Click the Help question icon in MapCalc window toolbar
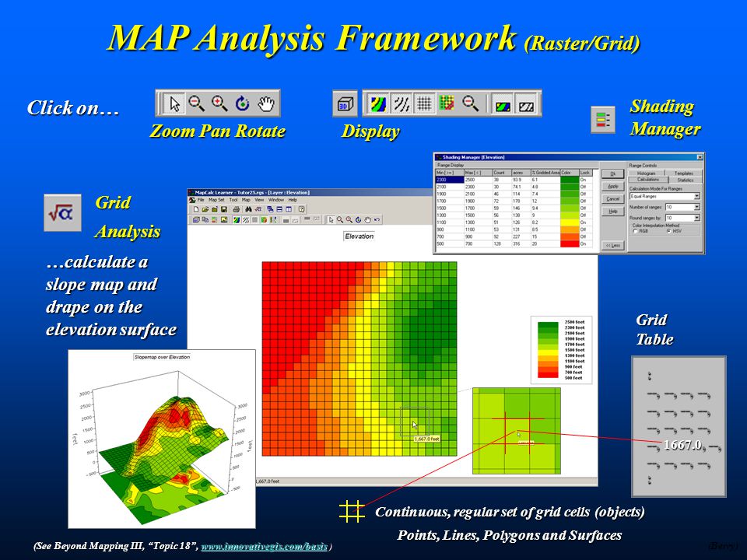The height and width of the screenshot is (560, 747). [302, 209]
